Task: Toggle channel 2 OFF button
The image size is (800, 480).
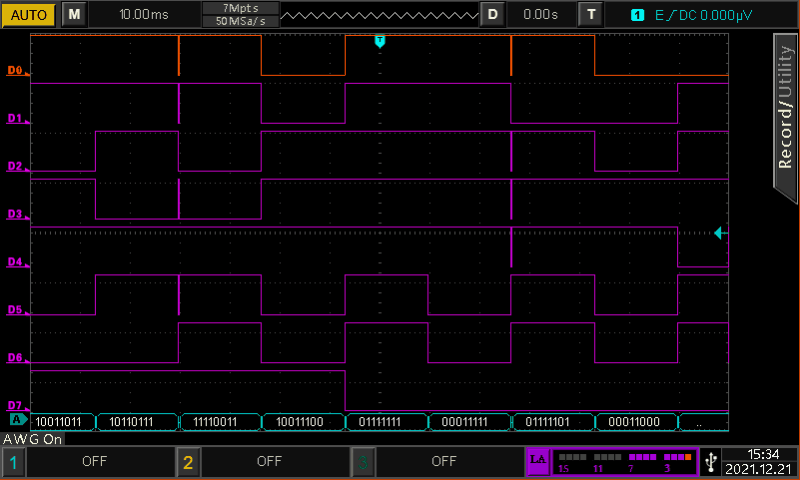Action: 268,462
